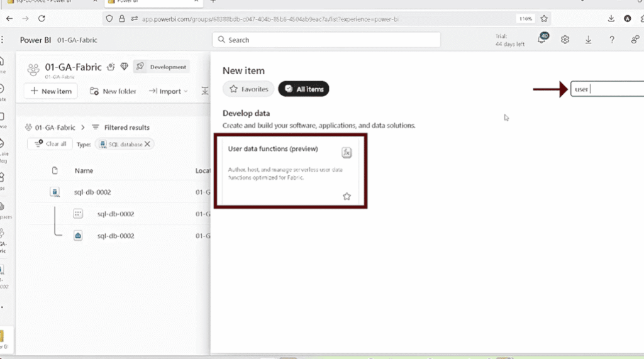Open site security lock info
This screenshot has height=359, width=644.
pos(121,18)
